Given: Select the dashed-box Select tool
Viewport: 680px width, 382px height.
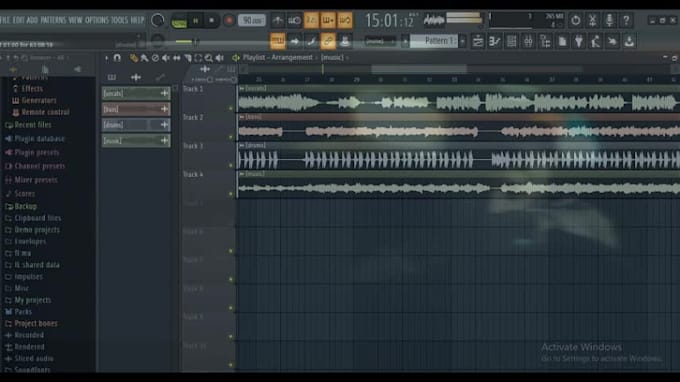Looking at the screenshot, I should coord(198,58).
